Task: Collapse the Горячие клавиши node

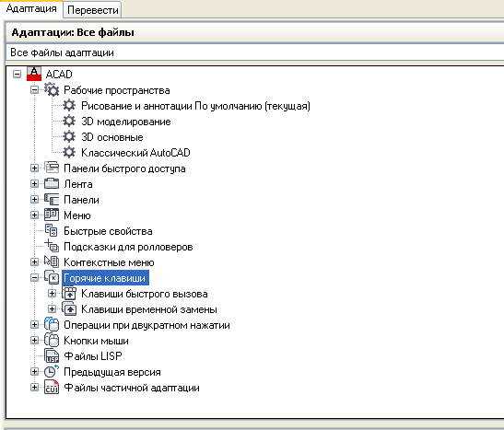Action: (34, 278)
